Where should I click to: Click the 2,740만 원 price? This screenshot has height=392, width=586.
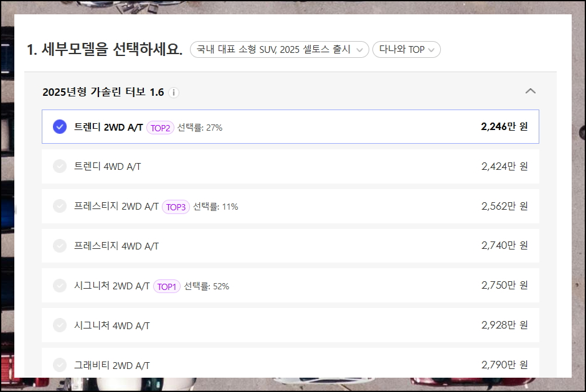(x=504, y=246)
